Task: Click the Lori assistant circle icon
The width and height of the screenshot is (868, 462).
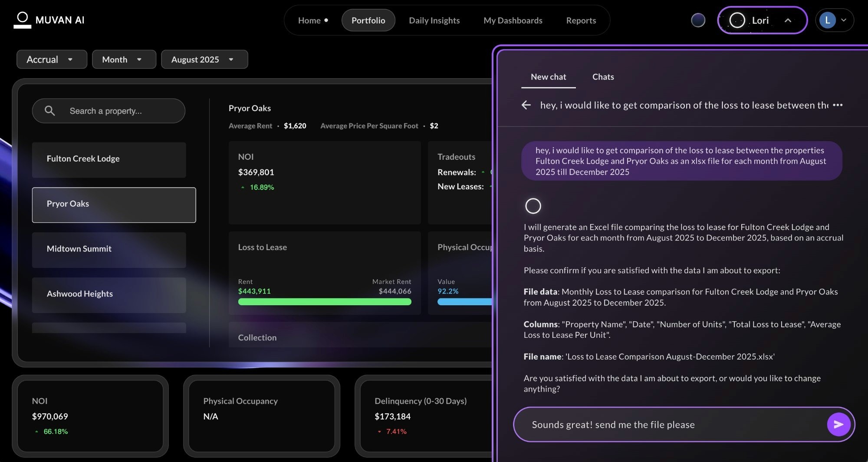Action: (x=737, y=20)
